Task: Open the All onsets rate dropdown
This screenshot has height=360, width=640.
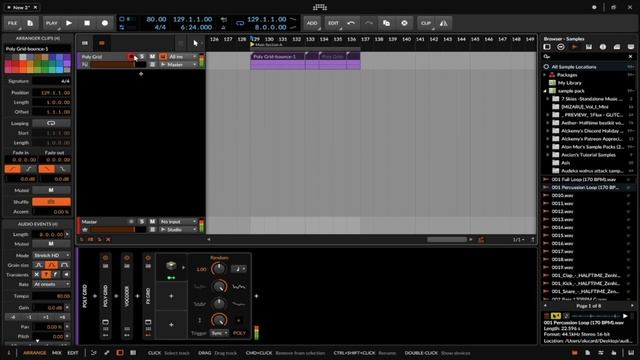Action: [x=51, y=284]
